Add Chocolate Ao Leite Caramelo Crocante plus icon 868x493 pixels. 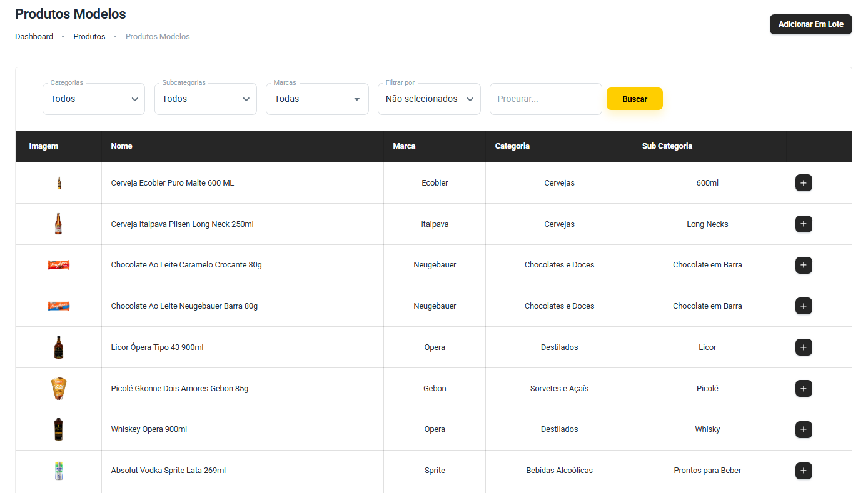pos(804,265)
